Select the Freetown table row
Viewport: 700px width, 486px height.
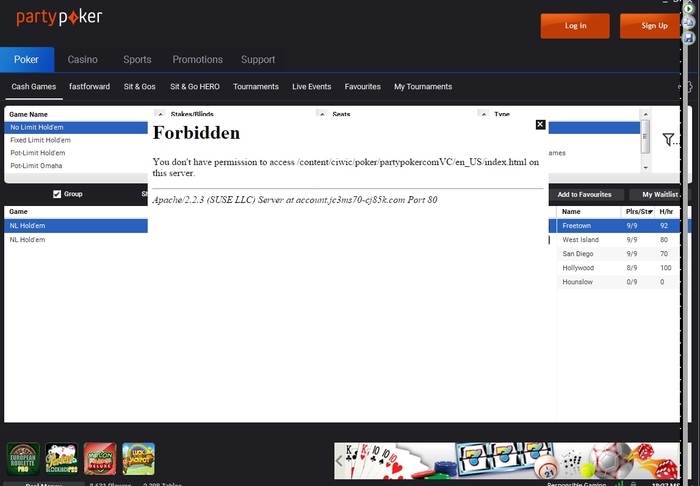click(618, 226)
